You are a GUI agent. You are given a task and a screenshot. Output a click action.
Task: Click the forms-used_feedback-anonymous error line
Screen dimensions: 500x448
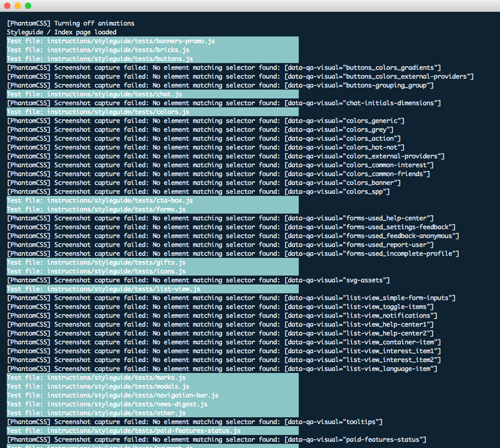(233, 236)
